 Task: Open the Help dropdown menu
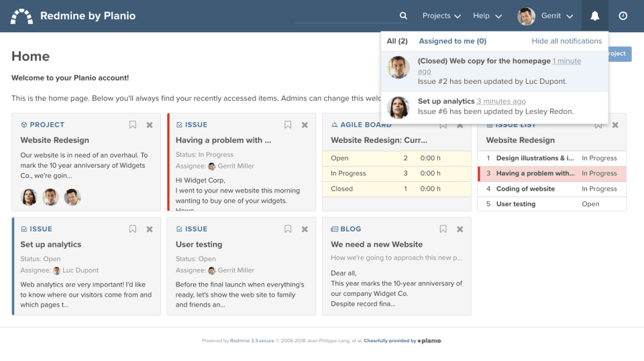(487, 16)
